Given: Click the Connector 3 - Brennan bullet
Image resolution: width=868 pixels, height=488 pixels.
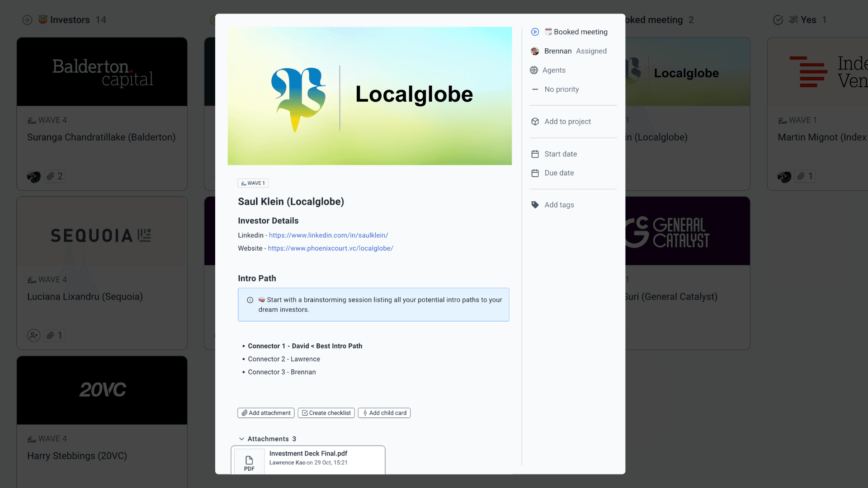Looking at the screenshot, I should coord(282,372).
